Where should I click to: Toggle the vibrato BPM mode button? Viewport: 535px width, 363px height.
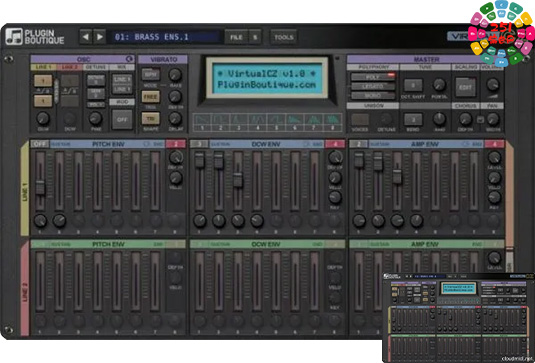[x=150, y=74]
